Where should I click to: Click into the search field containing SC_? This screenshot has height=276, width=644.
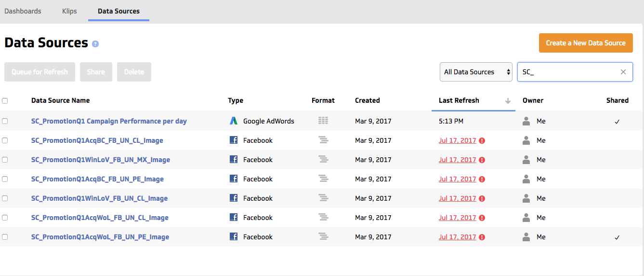click(568, 72)
